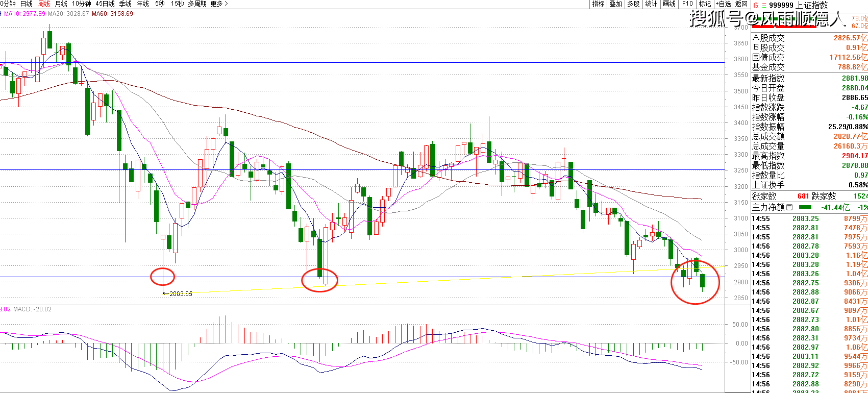Add index to watchlist with +自选
Screen dimensions: 868x393
tap(723, 4)
